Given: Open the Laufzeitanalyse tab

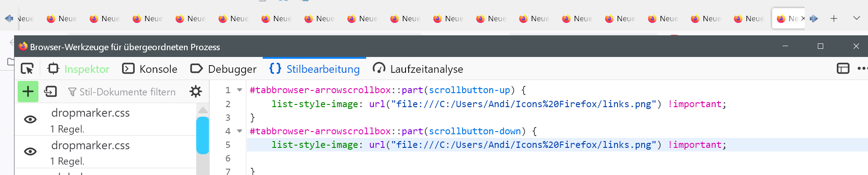Looking at the screenshot, I should 418,69.
